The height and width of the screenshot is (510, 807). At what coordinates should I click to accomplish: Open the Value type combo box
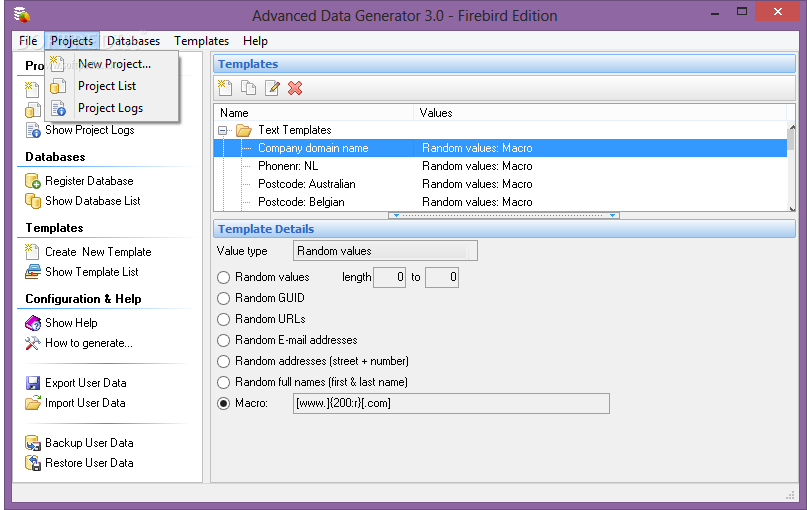(385, 251)
